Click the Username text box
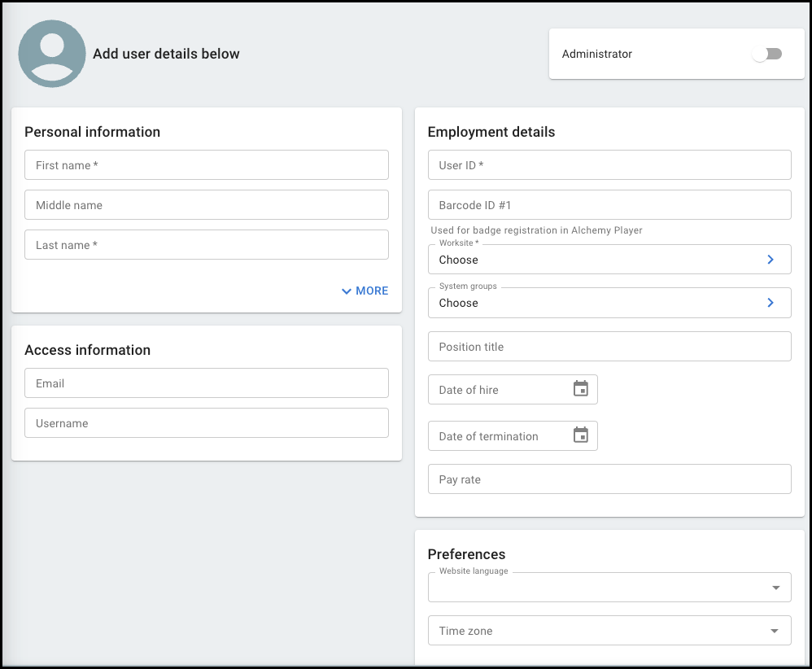812x669 pixels. (x=206, y=423)
